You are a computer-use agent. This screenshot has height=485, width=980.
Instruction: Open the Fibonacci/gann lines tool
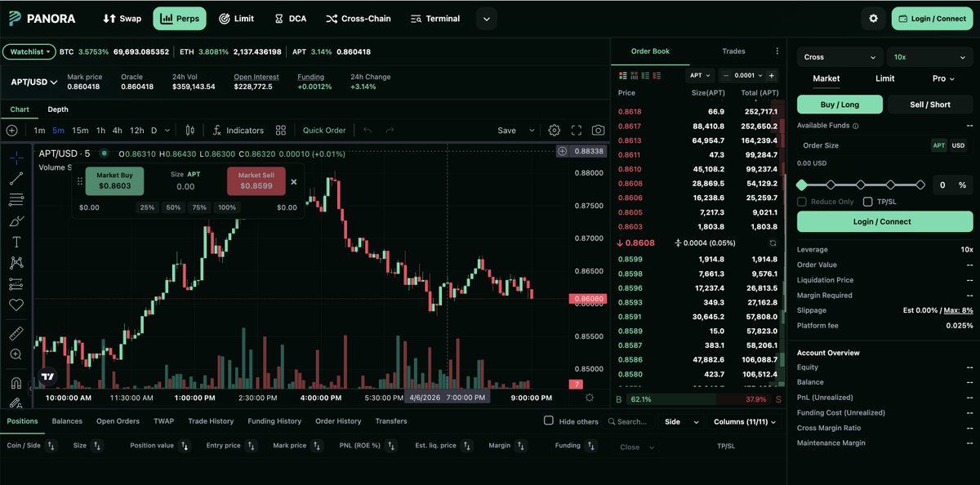click(x=16, y=199)
